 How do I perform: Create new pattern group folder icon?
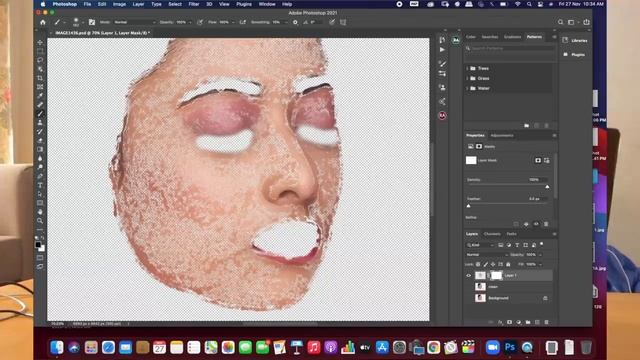point(527,126)
